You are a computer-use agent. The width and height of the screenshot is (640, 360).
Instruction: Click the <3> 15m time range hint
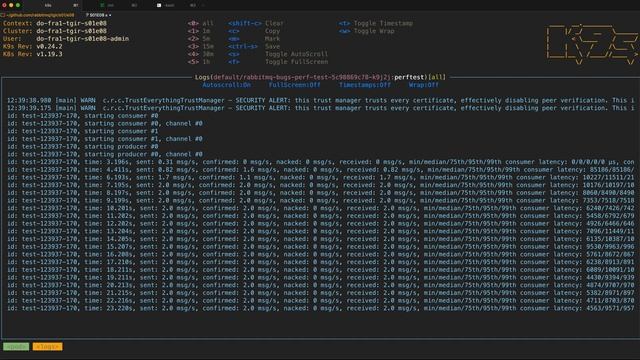pos(200,47)
